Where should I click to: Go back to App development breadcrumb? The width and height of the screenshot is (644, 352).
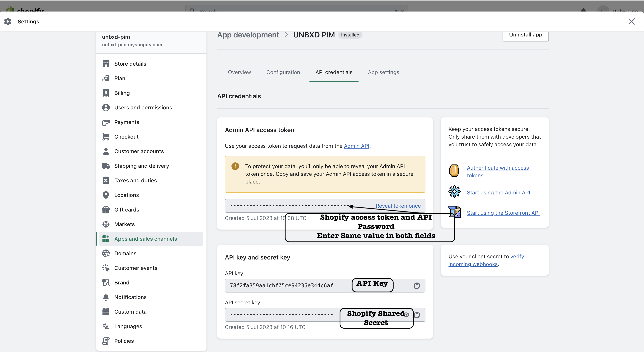point(248,35)
